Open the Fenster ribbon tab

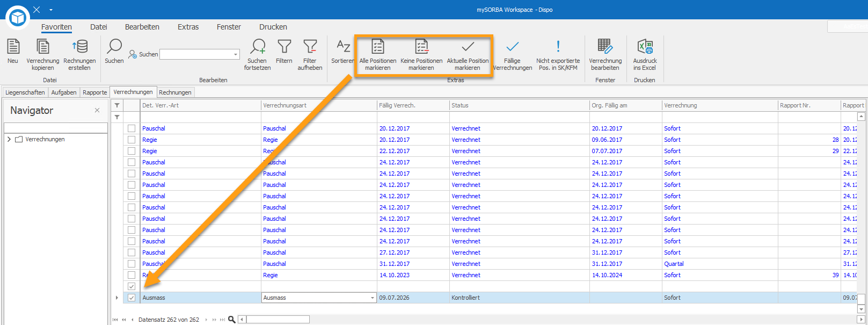point(229,27)
